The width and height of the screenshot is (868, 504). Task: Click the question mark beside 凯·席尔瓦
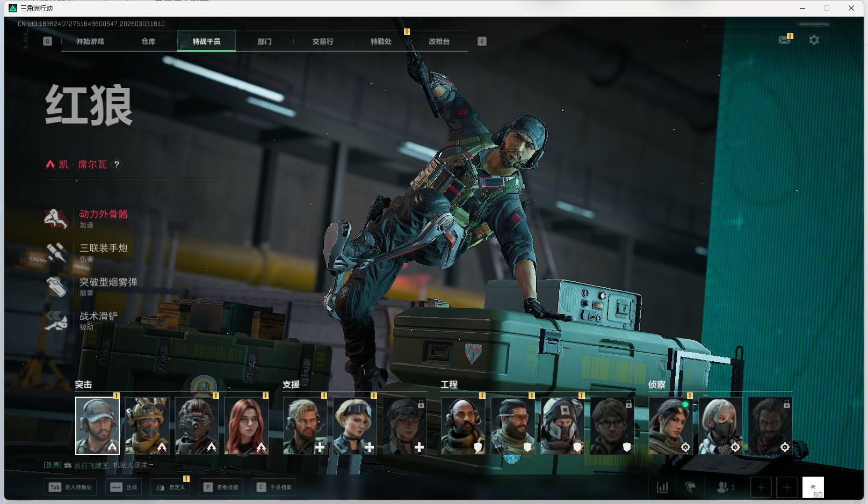(117, 165)
